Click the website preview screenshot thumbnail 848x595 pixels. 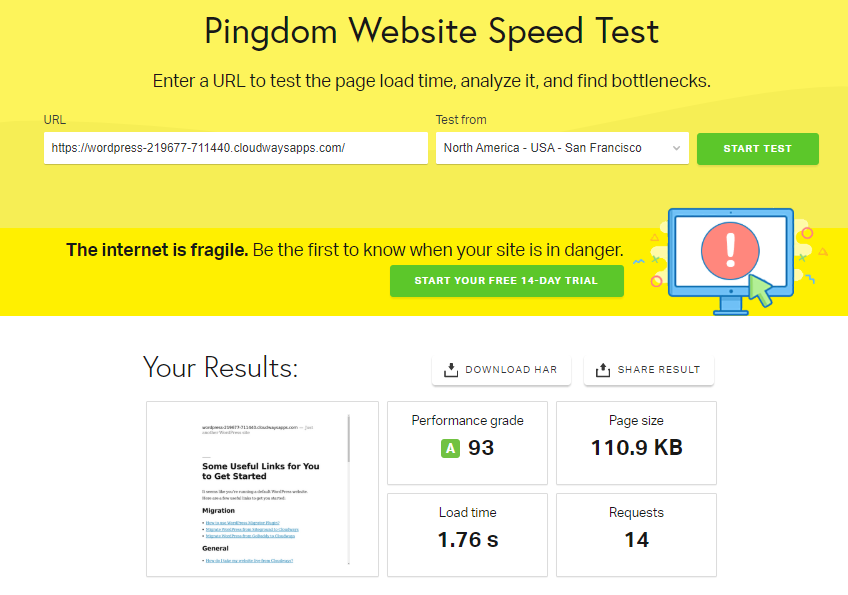(262, 489)
